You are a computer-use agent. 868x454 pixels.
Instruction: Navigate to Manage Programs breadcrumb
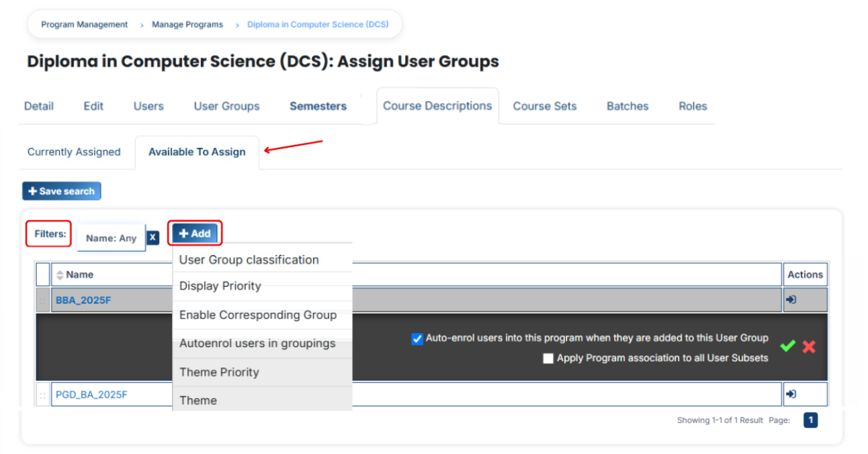187,25
